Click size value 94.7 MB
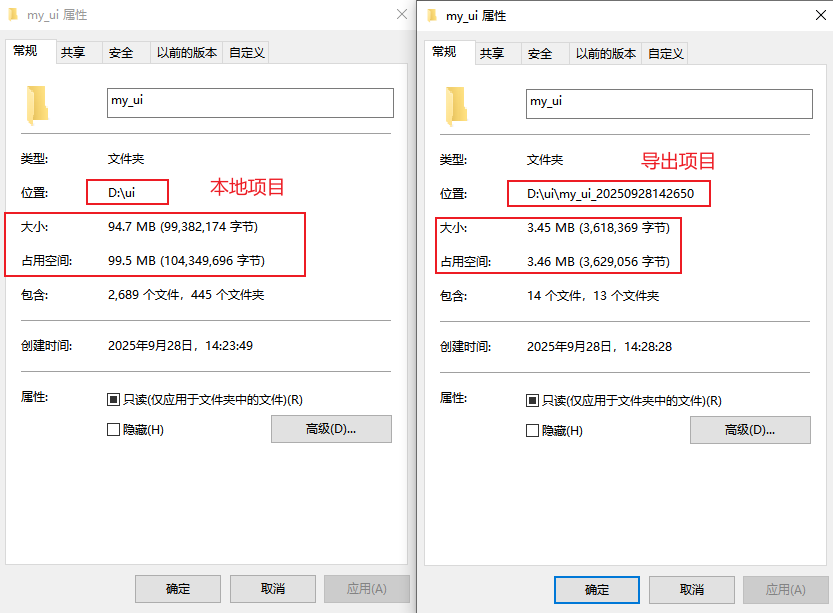The height and width of the screenshot is (613, 833). tap(183, 227)
